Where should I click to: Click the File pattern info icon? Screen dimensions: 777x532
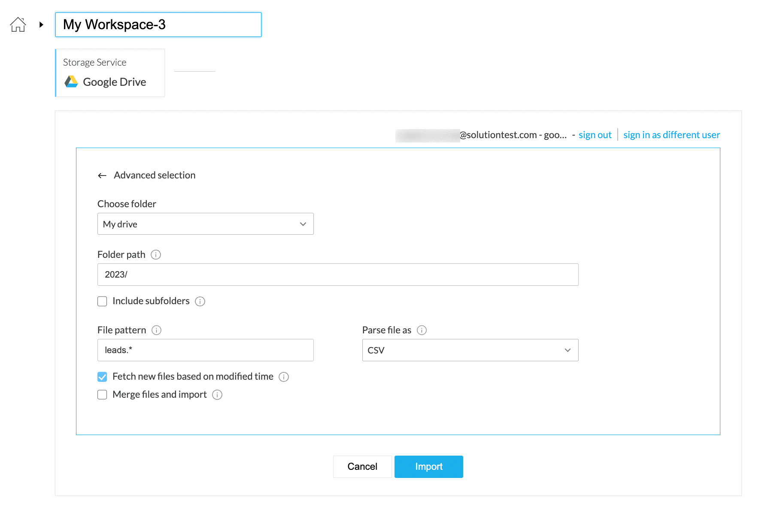click(157, 330)
